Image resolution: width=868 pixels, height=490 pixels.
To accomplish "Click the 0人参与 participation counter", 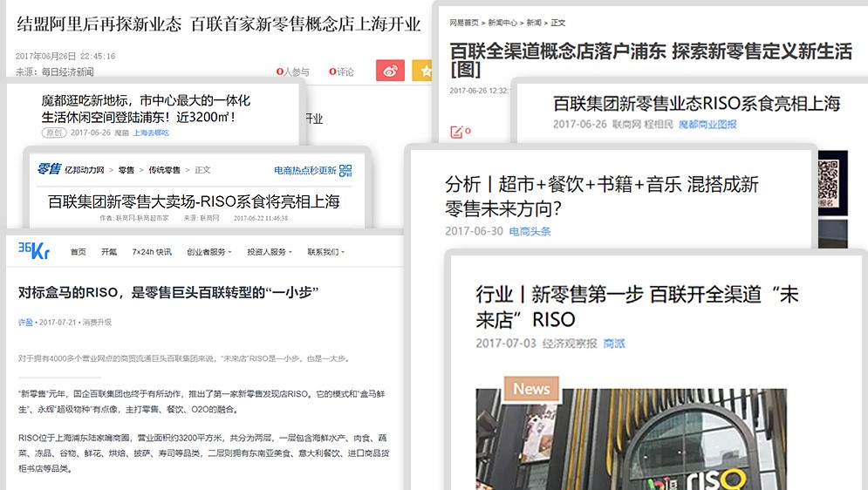I will 292,71.
